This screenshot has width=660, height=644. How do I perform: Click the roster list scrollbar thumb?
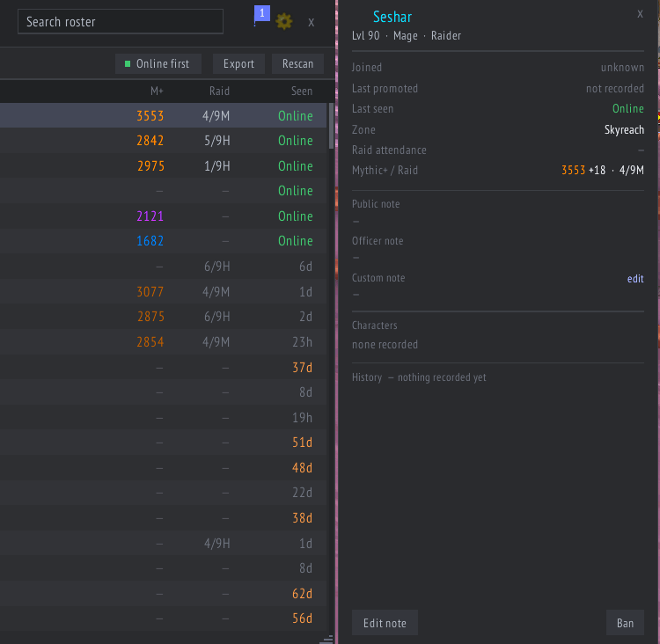coord(331,126)
